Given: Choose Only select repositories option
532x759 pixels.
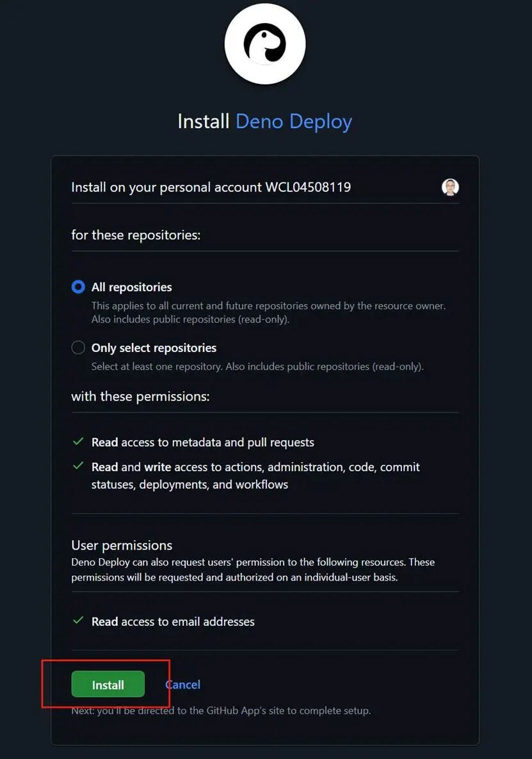Looking at the screenshot, I should (78, 348).
